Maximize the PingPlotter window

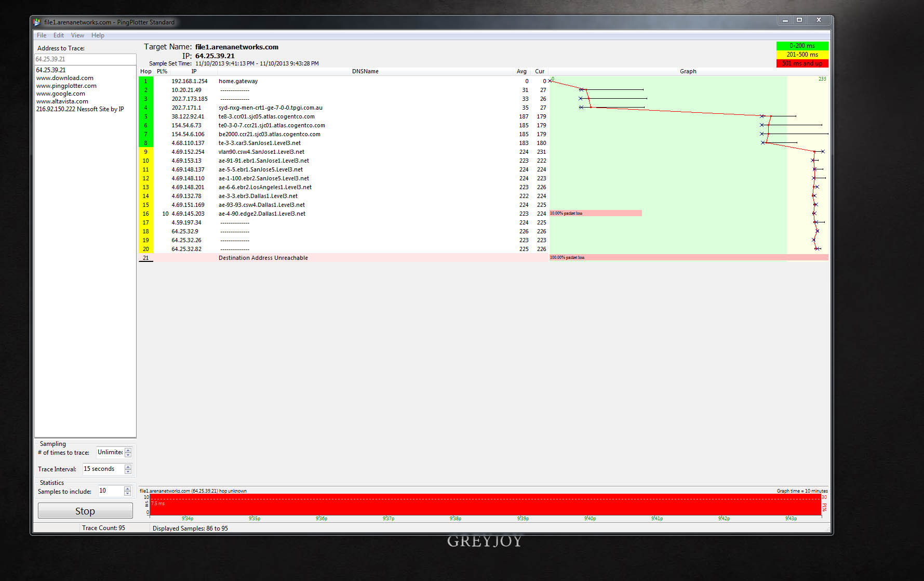click(x=799, y=20)
